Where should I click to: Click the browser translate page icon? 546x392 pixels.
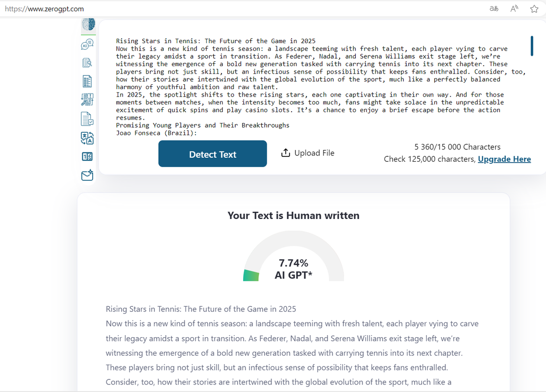pyautogui.click(x=494, y=9)
